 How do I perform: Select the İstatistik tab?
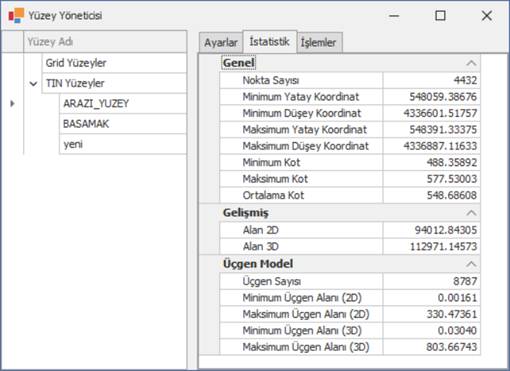[x=269, y=42]
